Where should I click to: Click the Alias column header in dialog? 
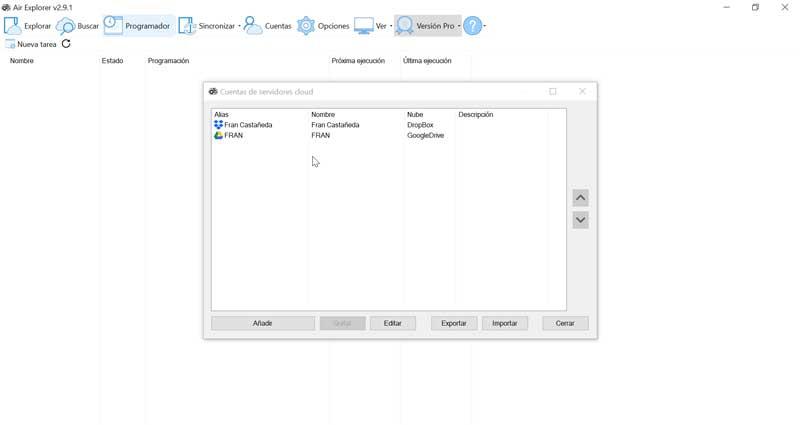point(221,115)
